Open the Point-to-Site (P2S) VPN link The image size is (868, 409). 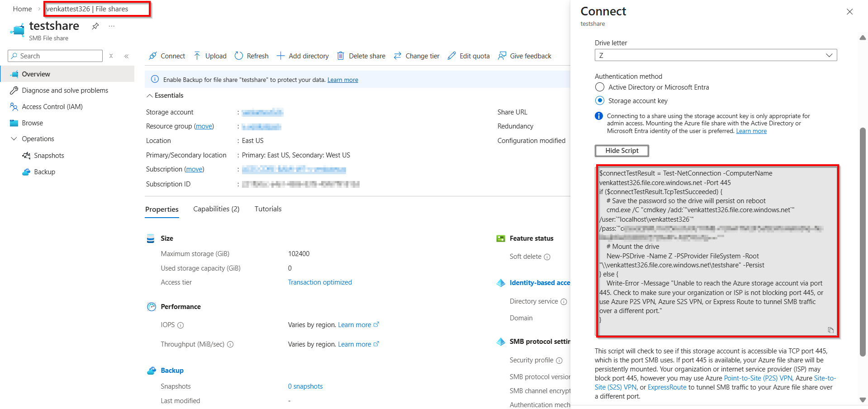(x=758, y=378)
